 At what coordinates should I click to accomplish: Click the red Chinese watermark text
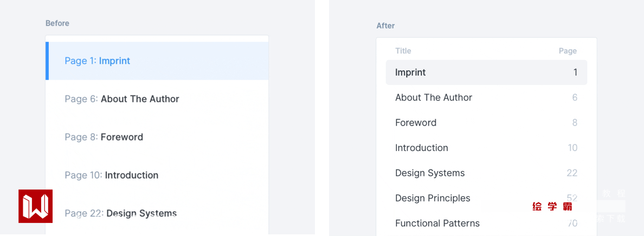(552, 206)
